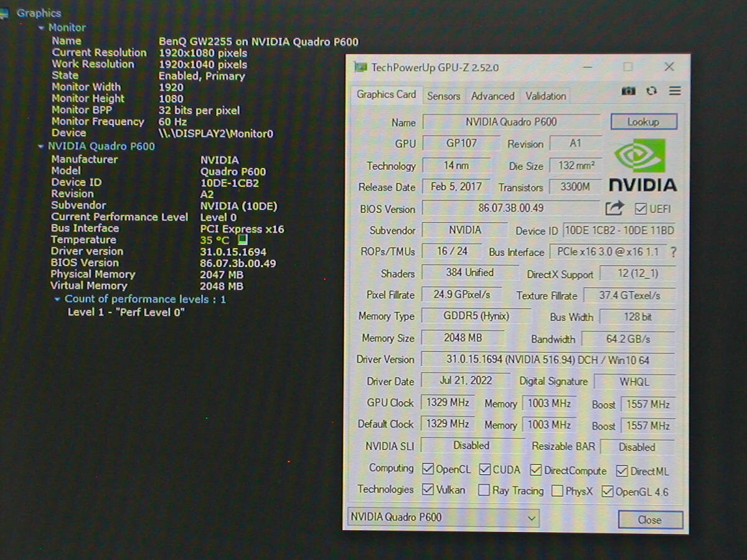Collapse Count of performance levels node
The image size is (747, 560).
click(58, 299)
